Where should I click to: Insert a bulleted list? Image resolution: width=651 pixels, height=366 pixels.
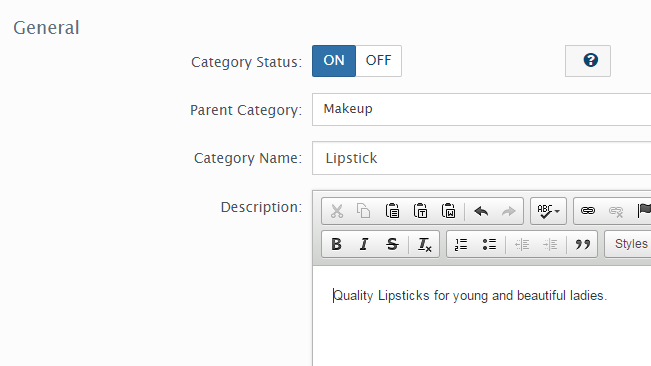click(489, 244)
